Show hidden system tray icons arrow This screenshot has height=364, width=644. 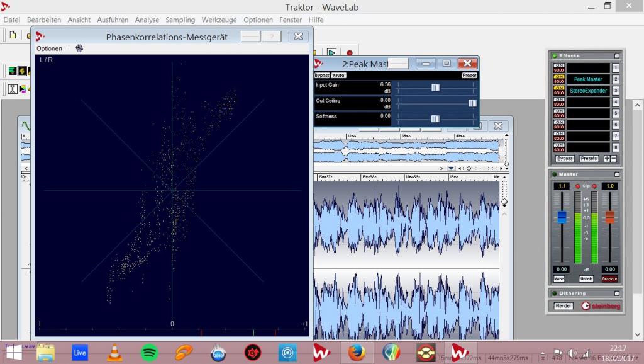coord(543,353)
